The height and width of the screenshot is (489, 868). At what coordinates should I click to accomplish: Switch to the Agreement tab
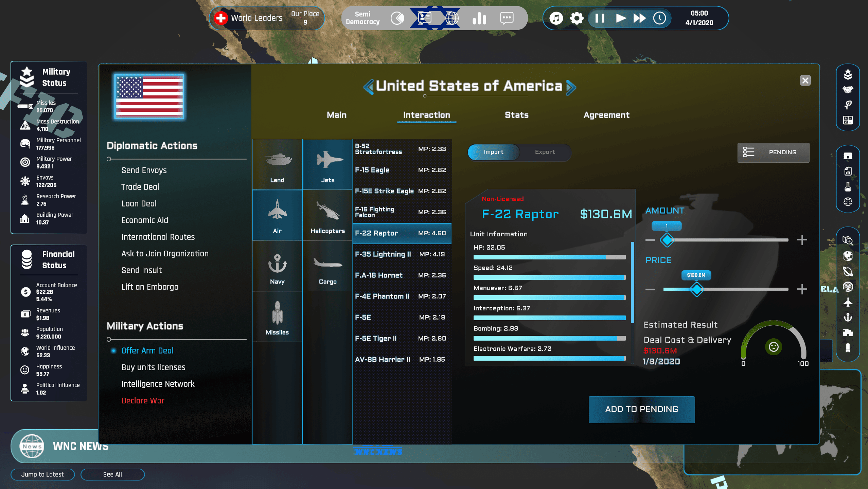tap(606, 115)
